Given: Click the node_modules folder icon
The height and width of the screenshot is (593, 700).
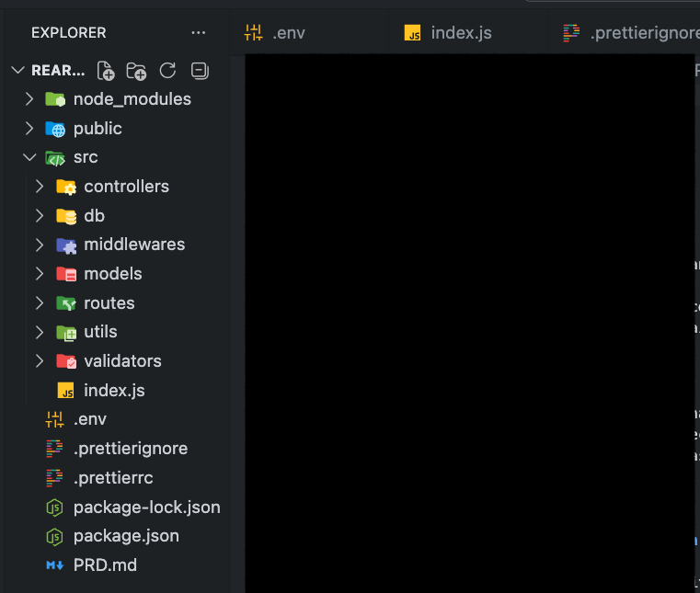Looking at the screenshot, I should [x=55, y=99].
